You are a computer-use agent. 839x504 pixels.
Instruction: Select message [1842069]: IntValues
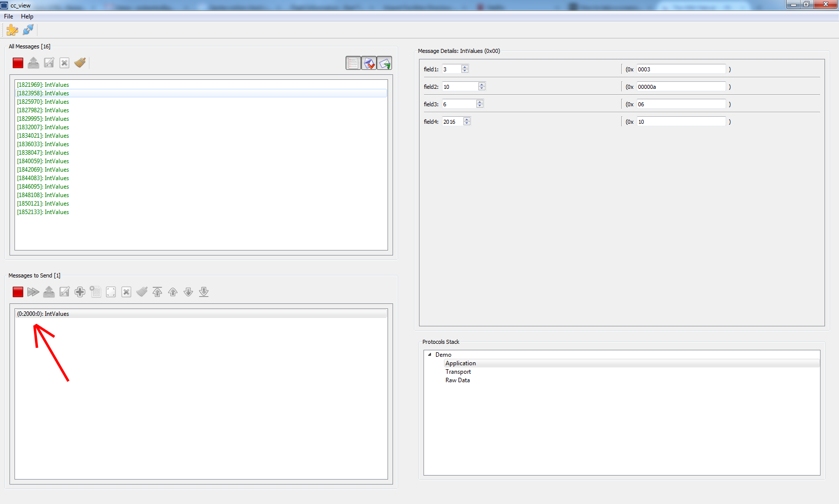(x=201, y=170)
